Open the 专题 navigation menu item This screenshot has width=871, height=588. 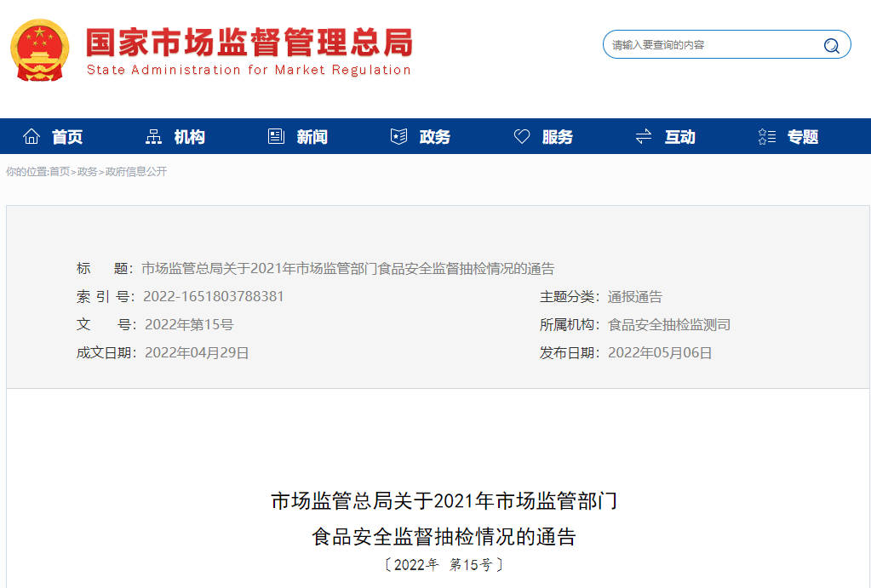point(803,137)
